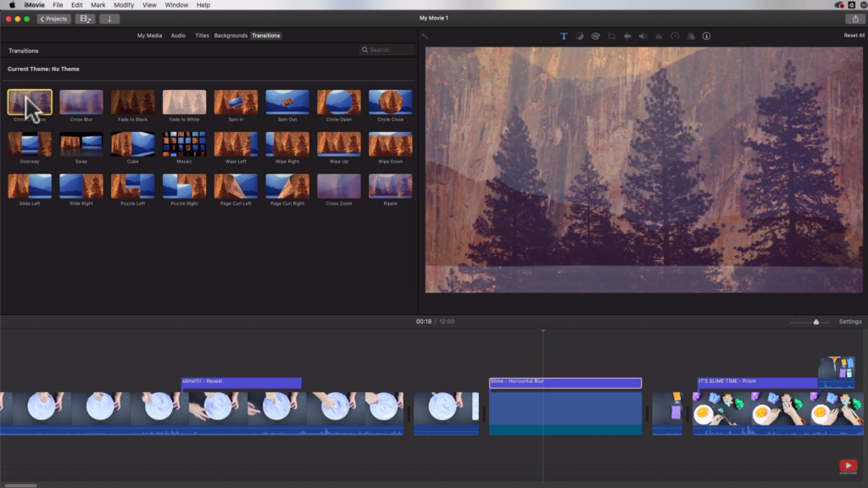This screenshot has width=868, height=488.
Task: Click the timeline horizontal scrollbar
Action: pos(20,485)
